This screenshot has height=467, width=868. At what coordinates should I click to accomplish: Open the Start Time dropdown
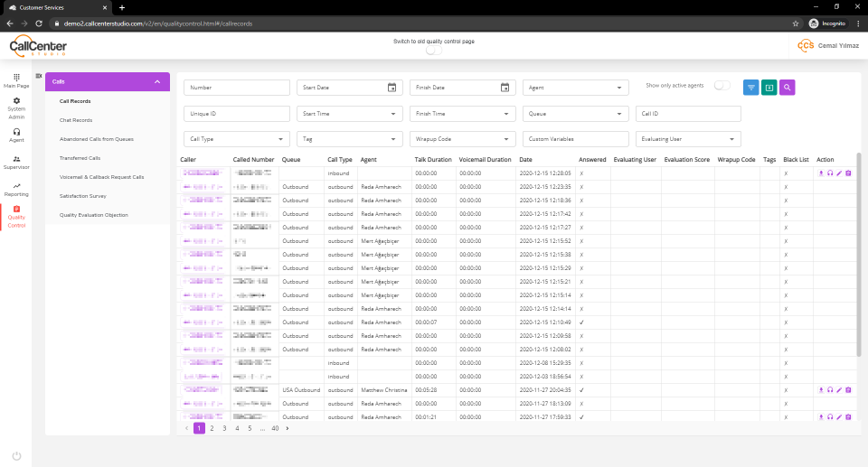tap(349, 114)
